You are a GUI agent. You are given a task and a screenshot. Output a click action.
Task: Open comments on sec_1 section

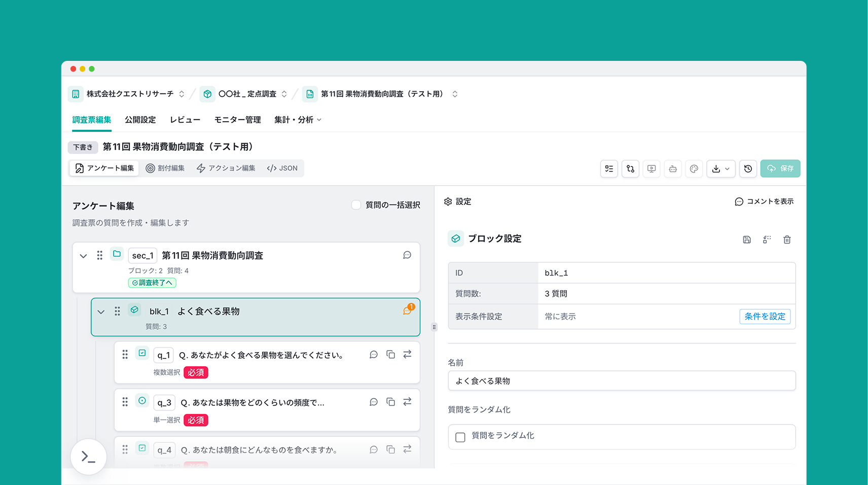tap(407, 255)
